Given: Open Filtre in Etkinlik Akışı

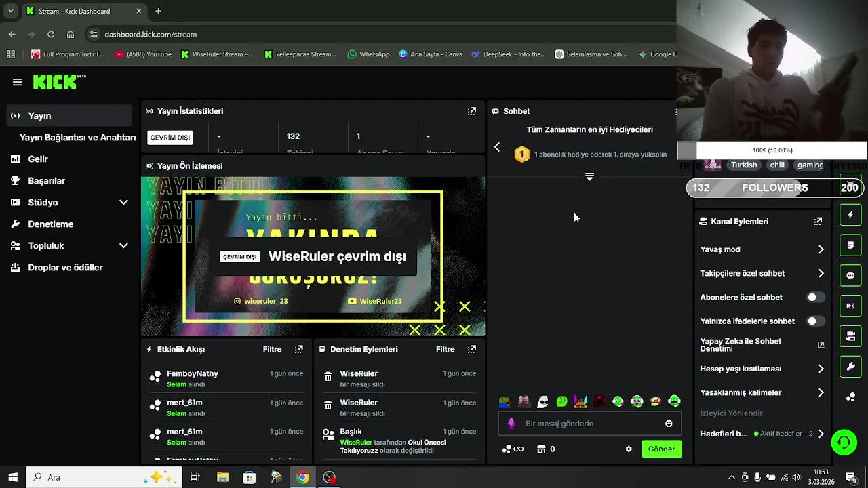Looking at the screenshot, I should [x=272, y=349].
